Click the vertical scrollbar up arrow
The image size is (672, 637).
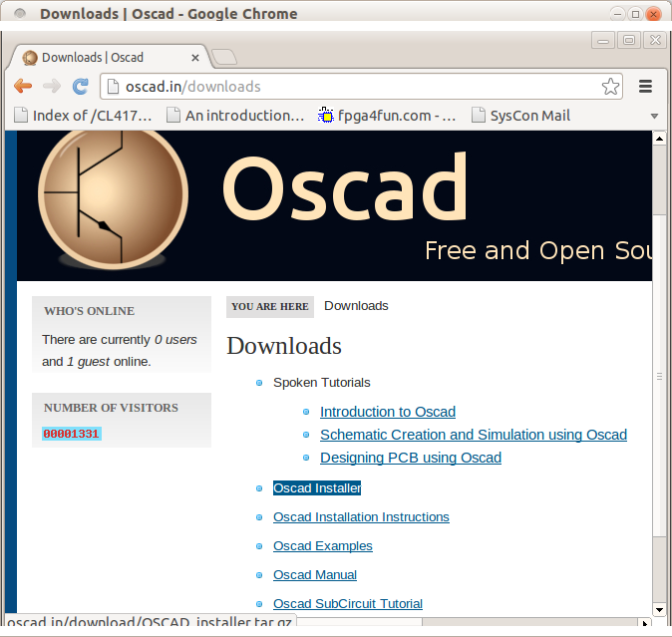pyautogui.click(x=659, y=139)
